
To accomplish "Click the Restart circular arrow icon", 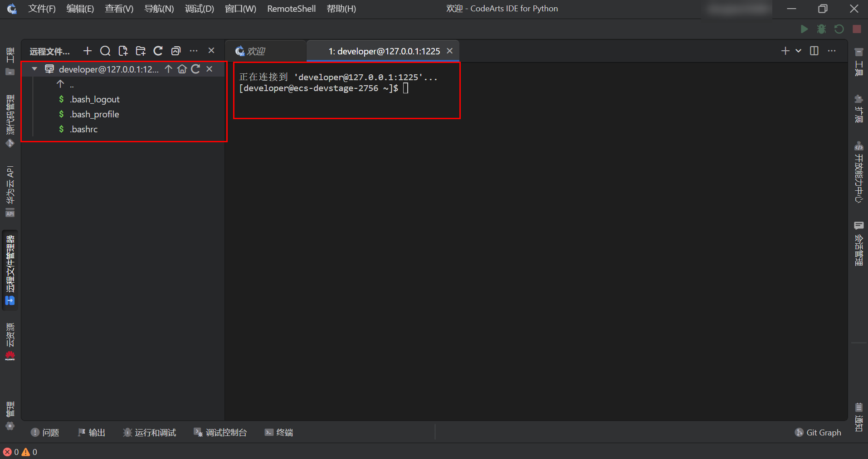I will 839,29.
